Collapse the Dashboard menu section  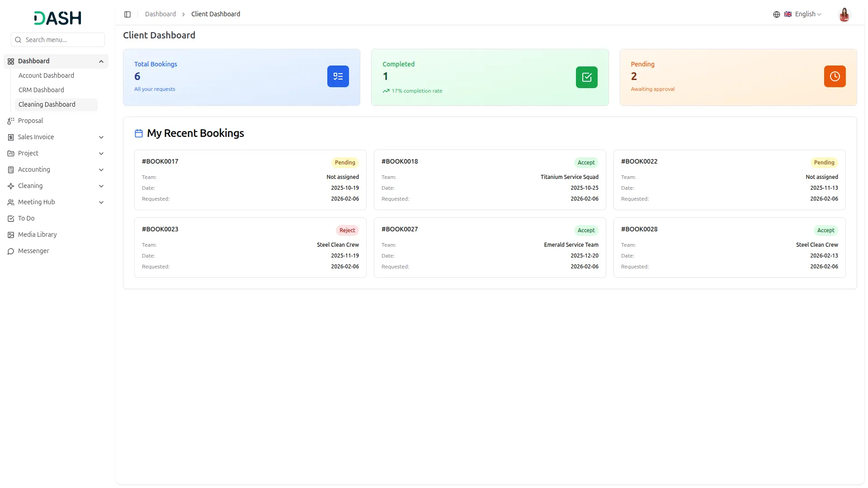pos(101,61)
